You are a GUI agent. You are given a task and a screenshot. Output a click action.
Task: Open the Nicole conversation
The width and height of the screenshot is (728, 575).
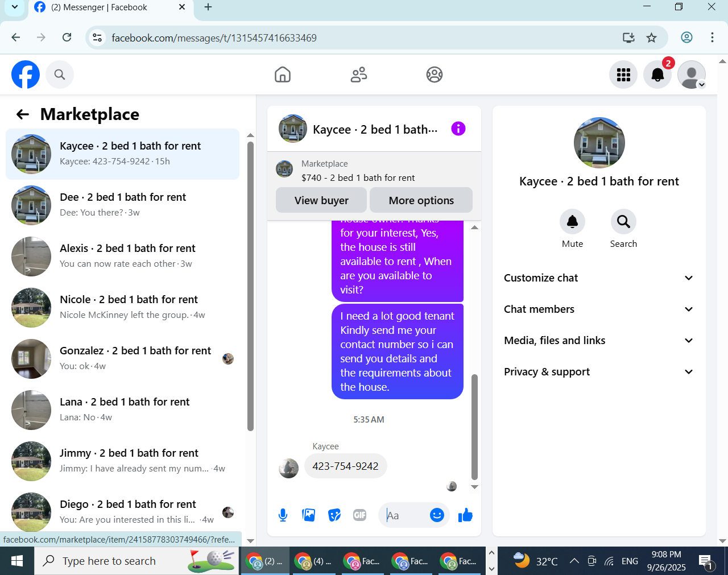122,308
